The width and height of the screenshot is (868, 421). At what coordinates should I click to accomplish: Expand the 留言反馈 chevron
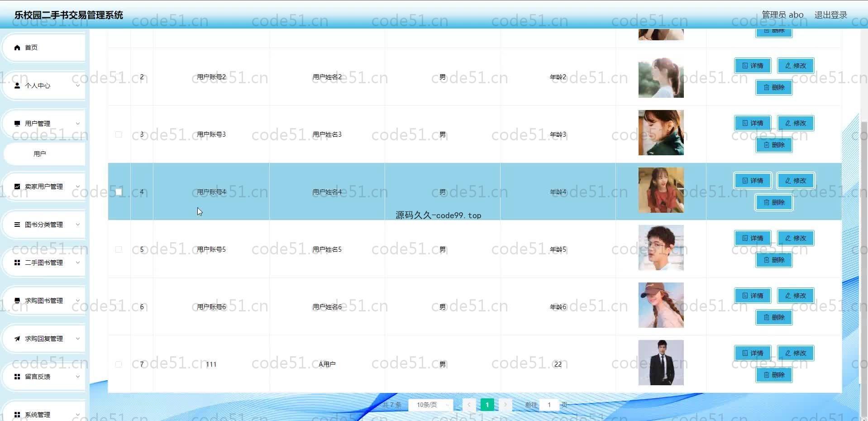pos(77,377)
